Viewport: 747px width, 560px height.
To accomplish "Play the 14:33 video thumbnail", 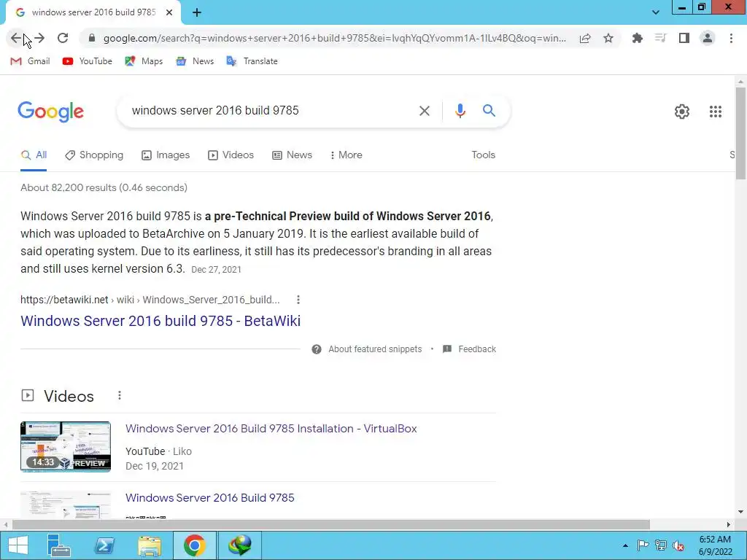I will [66, 447].
